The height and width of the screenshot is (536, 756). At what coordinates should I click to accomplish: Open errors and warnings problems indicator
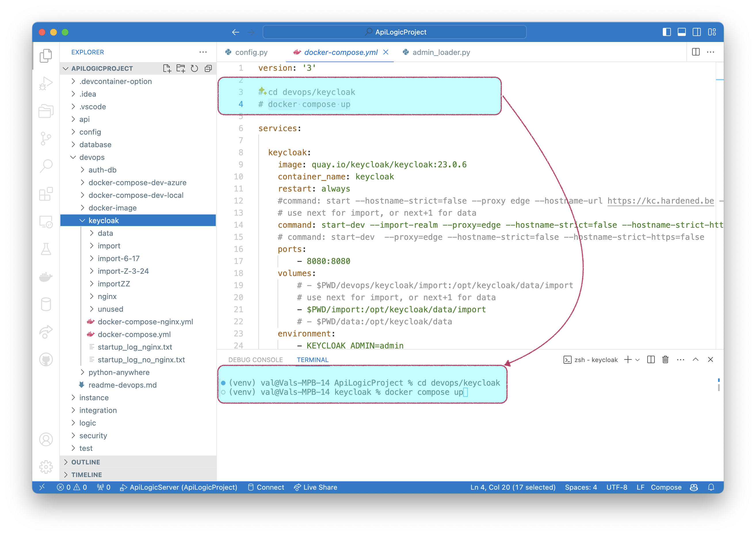tap(72, 487)
